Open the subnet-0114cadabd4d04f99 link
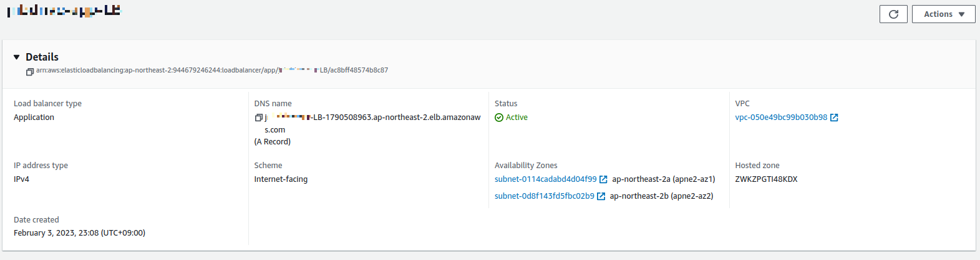This screenshot has width=980, height=260. (x=545, y=179)
